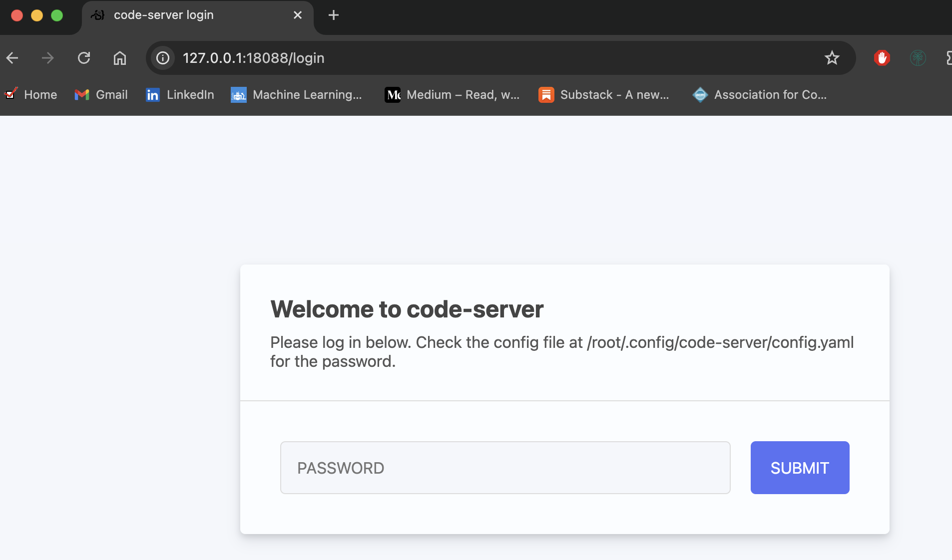Screen dimensions: 952x560
Task: Select the code-server login tab
Action: pos(190,15)
